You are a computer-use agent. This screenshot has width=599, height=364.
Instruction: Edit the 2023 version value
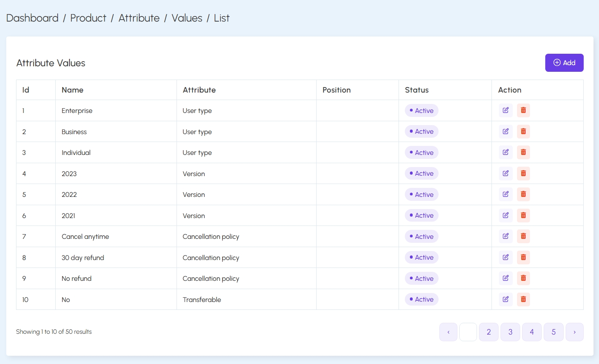tap(506, 173)
